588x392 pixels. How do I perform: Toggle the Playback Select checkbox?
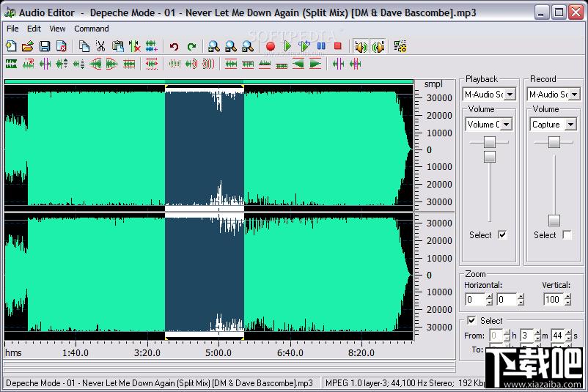502,235
